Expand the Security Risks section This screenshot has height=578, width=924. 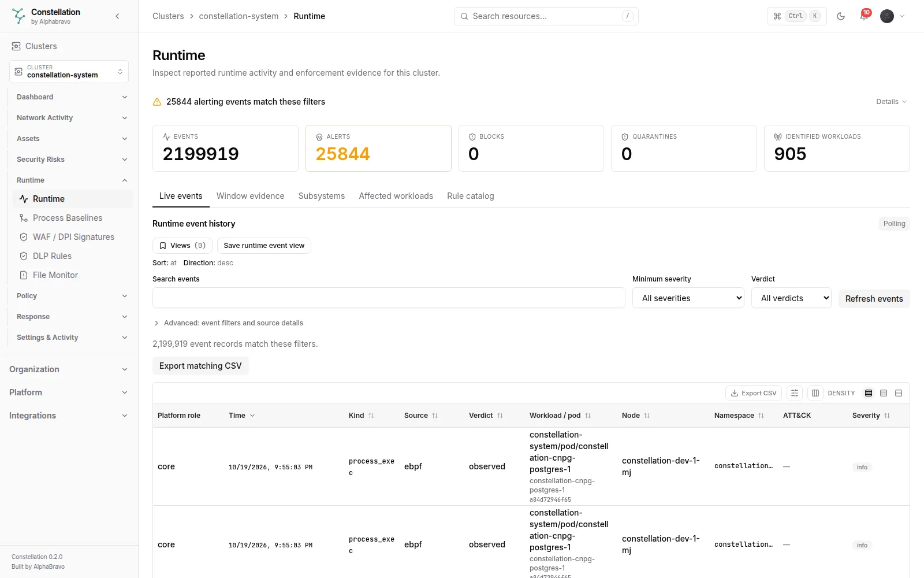[72, 160]
